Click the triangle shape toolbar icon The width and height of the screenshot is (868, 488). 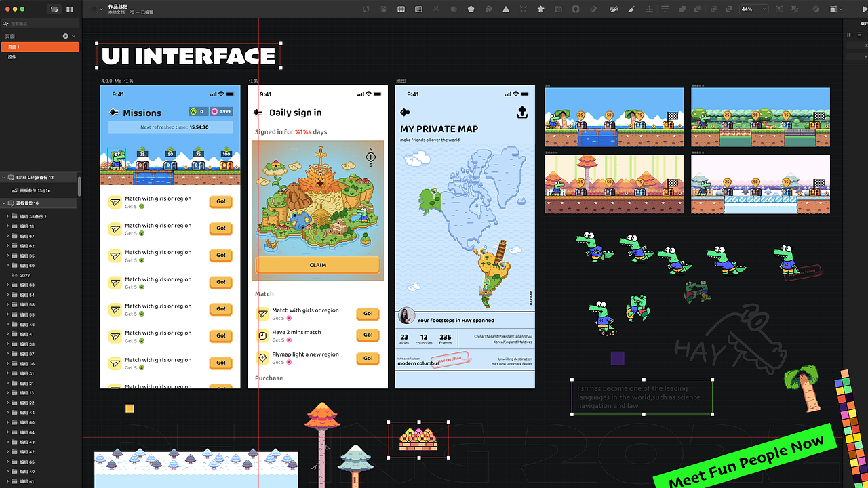tap(506, 9)
